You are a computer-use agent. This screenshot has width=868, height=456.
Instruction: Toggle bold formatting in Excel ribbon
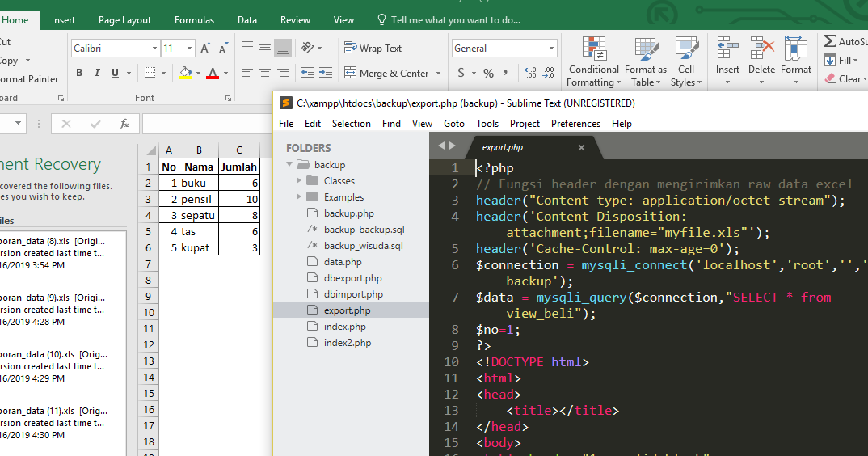[x=79, y=73]
